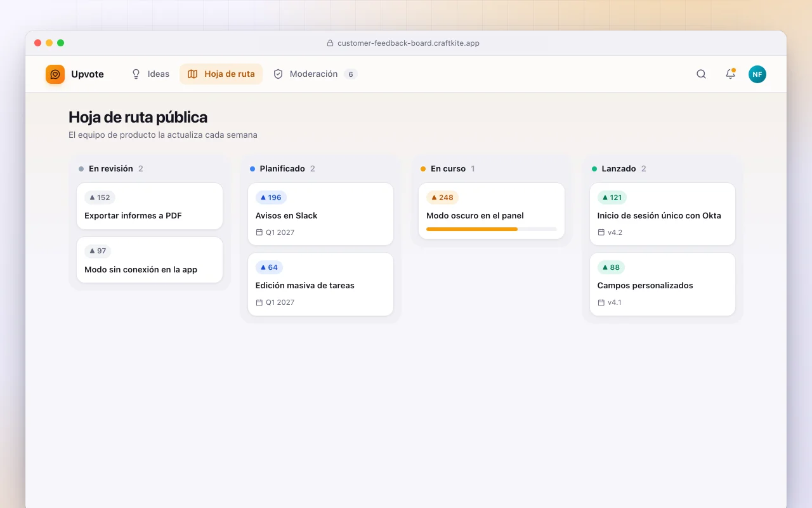Upvote Modo oscuro en el panel (248)

tap(442, 197)
